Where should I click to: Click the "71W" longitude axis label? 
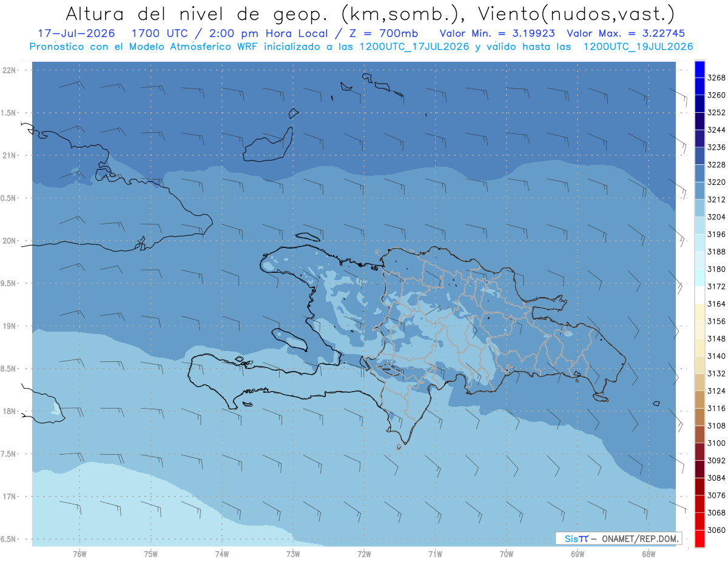435,554
